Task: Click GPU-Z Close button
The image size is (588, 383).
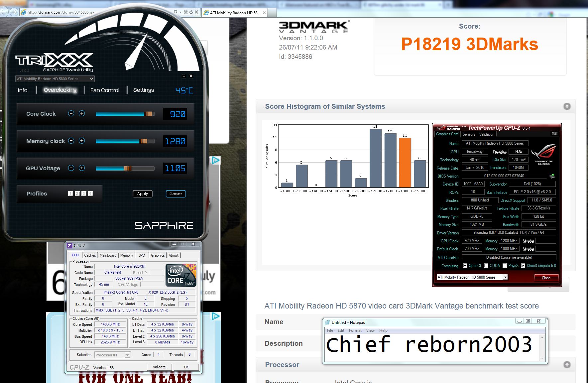Action: [x=546, y=278]
